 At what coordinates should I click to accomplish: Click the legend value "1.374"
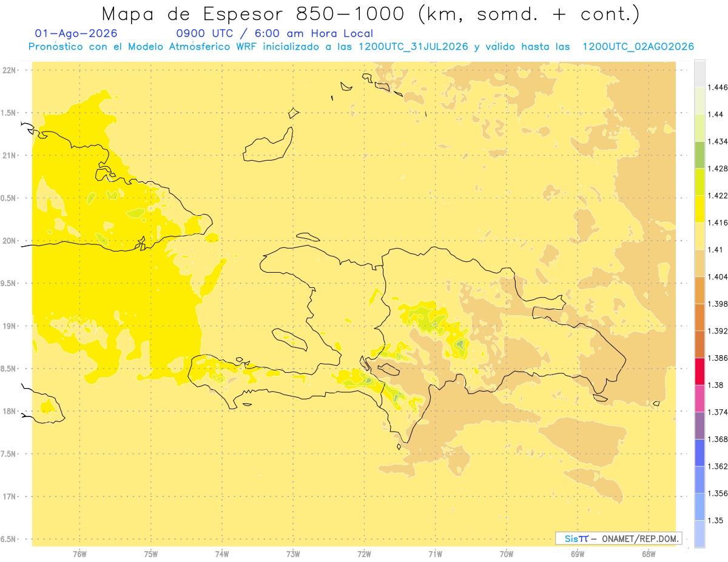718,412
